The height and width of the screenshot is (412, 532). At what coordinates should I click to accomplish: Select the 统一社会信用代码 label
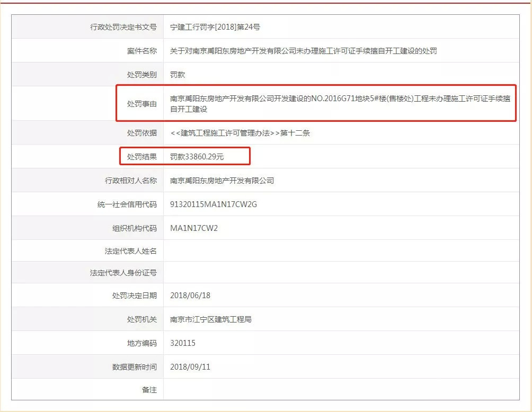pos(127,204)
